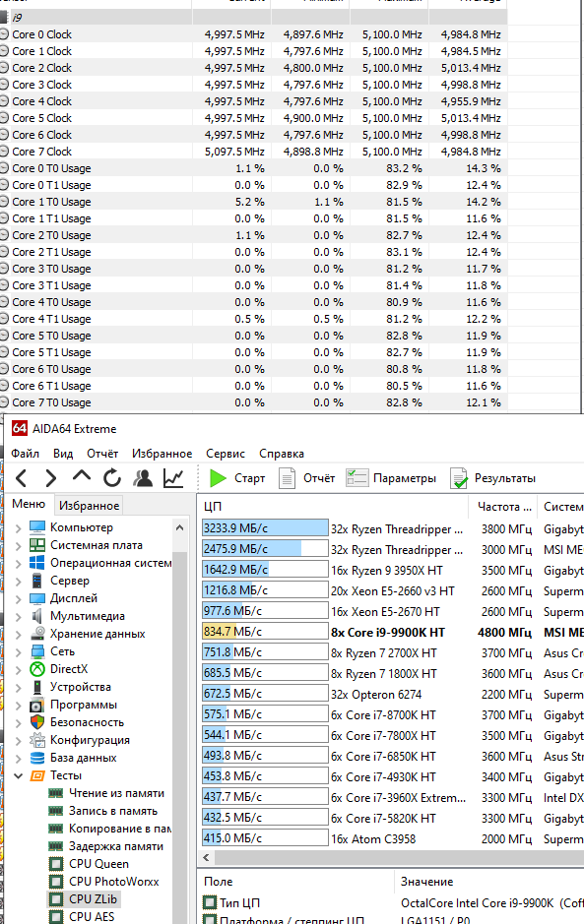The height and width of the screenshot is (924, 584).
Task: Select Чтение из памяти test
Action: (x=117, y=792)
